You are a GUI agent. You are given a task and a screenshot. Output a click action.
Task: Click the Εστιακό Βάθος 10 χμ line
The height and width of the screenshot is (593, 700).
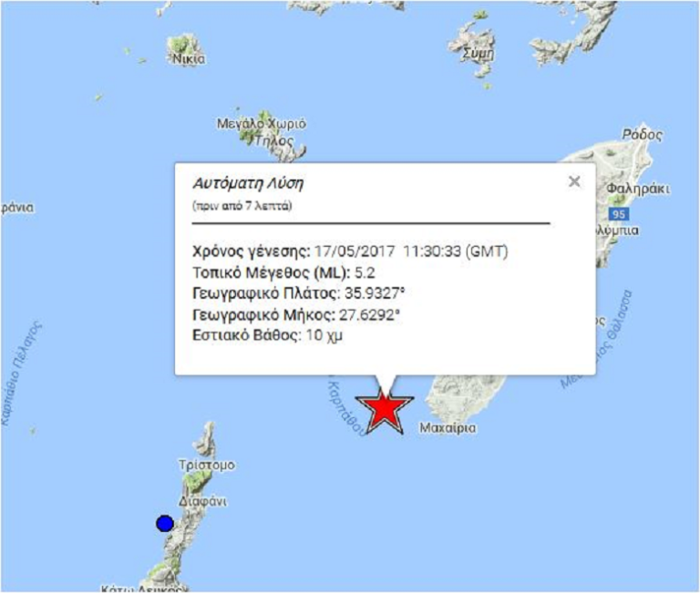[267, 335]
